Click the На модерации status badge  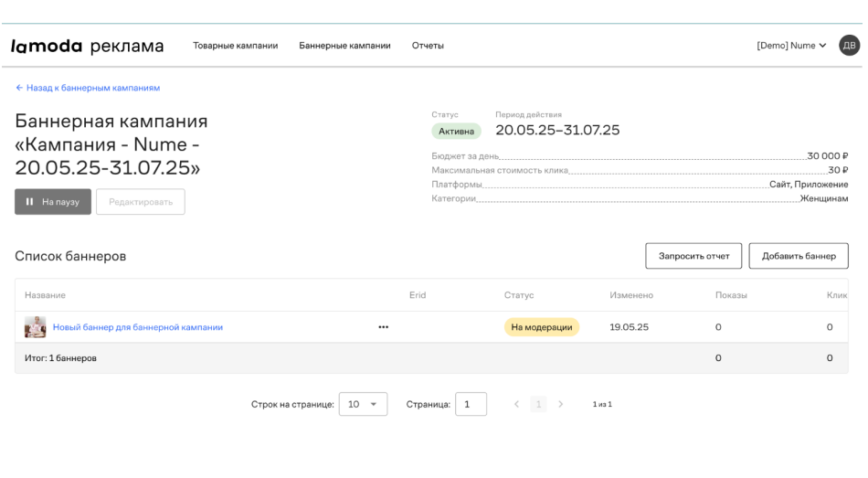pos(542,327)
